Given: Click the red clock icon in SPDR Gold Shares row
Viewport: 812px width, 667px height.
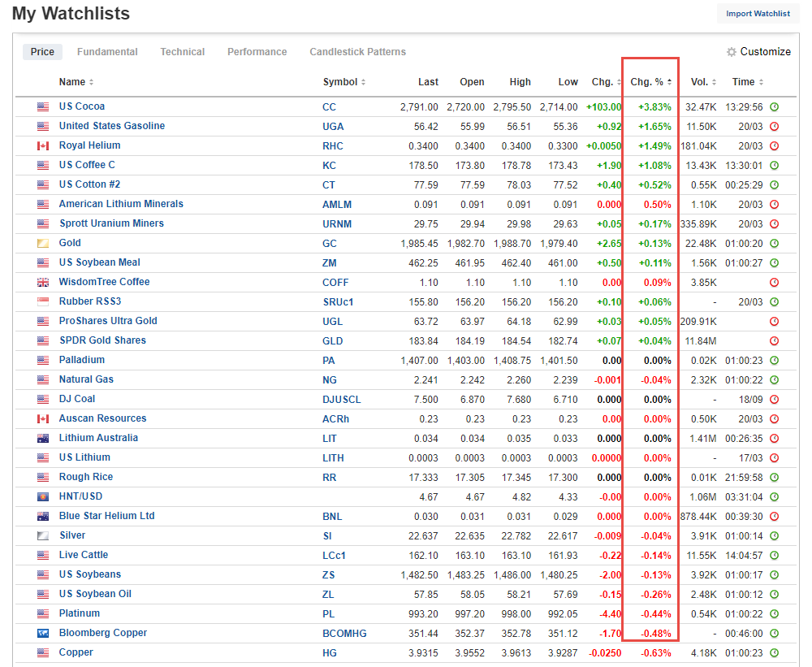Looking at the screenshot, I should pyautogui.click(x=774, y=341).
